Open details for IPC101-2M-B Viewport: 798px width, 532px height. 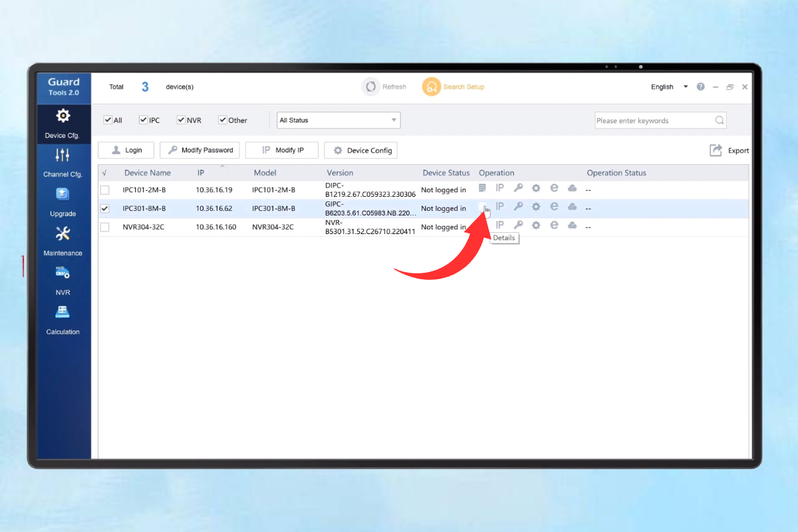(x=483, y=189)
